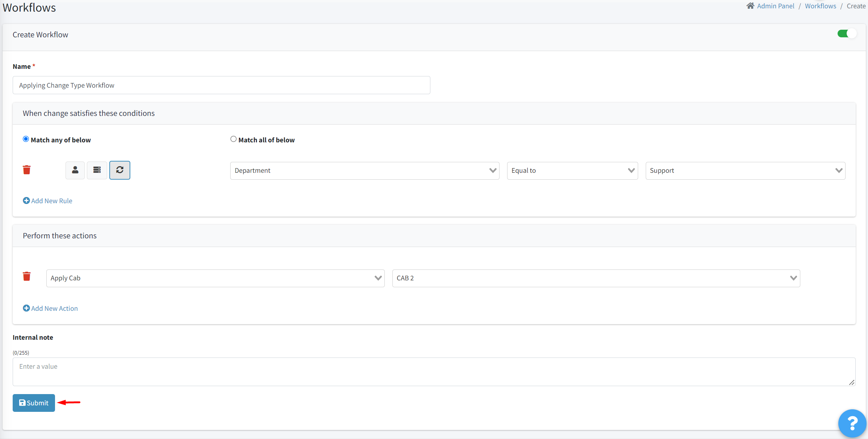Click the plus icon beside Add New Action
Screen dimensions: 868x439
(26, 308)
